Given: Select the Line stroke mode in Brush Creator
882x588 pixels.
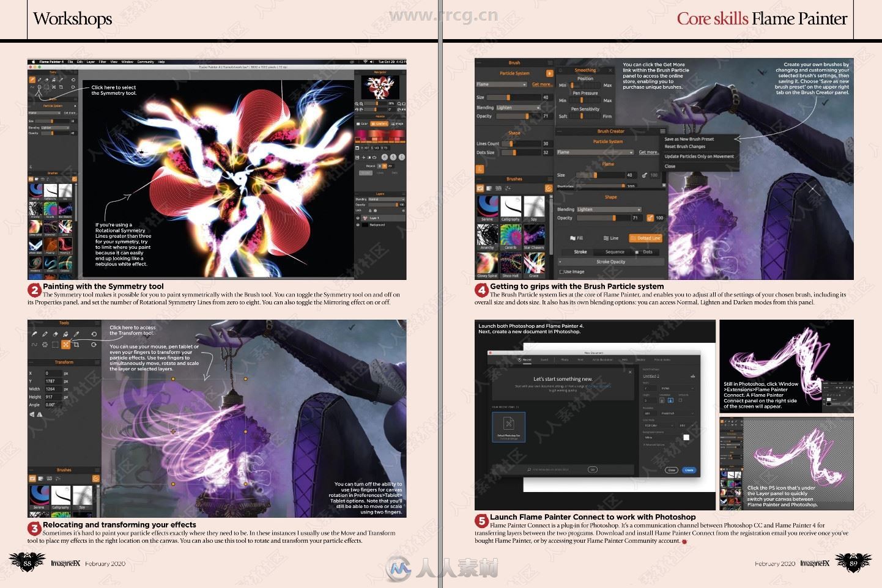Looking at the screenshot, I should click(611, 238).
